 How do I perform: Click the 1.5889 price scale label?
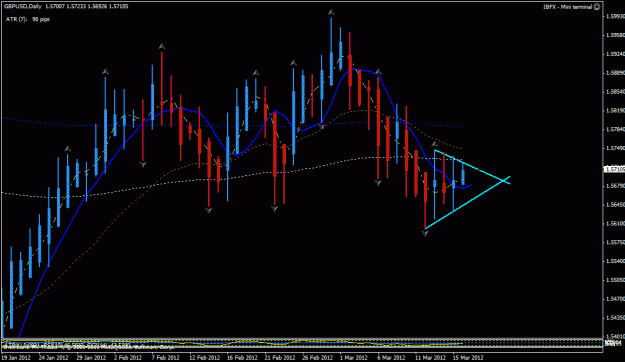point(615,73)
